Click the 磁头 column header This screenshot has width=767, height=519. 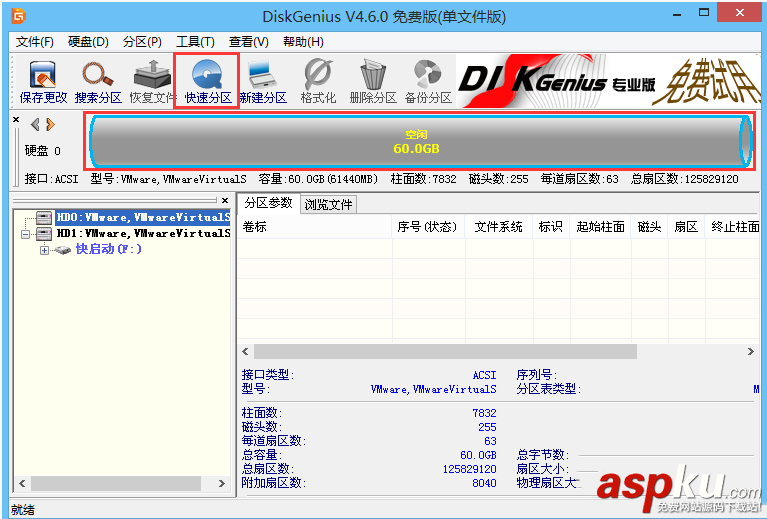pos(649,226)
